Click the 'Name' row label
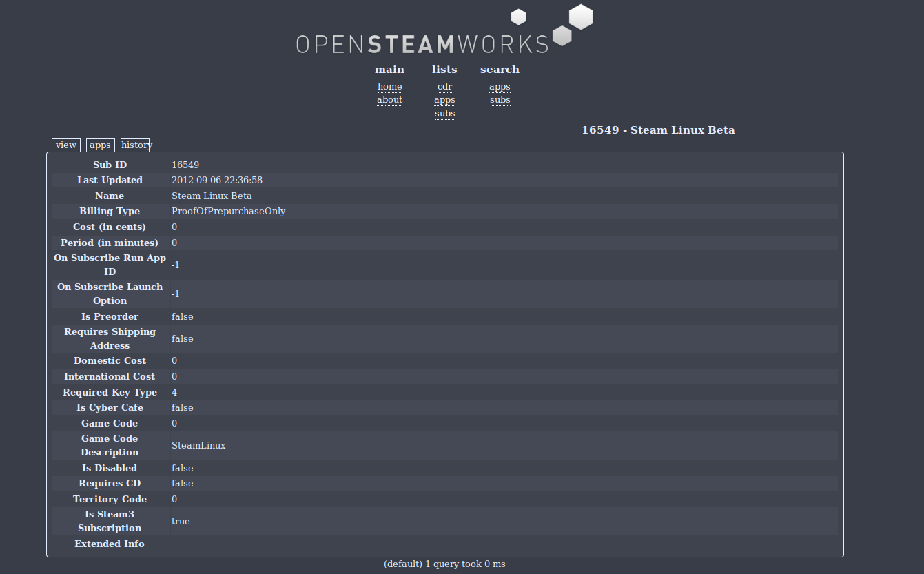924x574 pixels. [110, 196]
